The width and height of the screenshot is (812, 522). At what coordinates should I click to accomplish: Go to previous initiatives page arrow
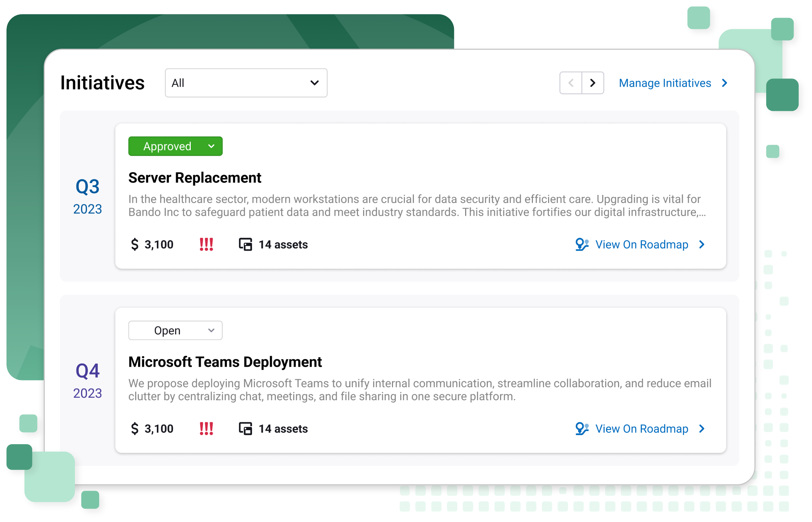click(571, 83)
